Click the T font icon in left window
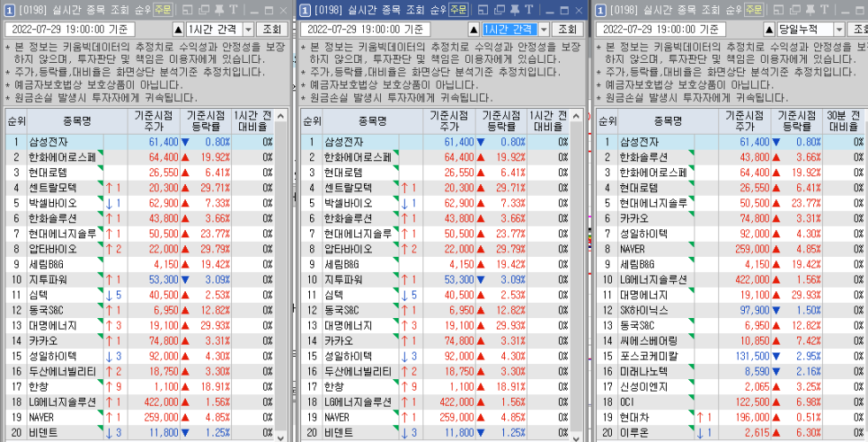The height and width of the screenshot is (442, 868). click(x=233, y=10)
